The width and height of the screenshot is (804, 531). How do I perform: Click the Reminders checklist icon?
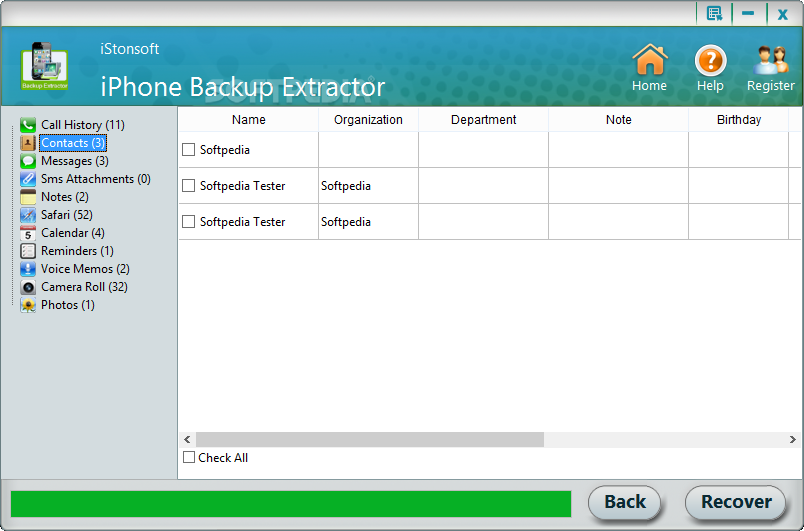point(28,251)
